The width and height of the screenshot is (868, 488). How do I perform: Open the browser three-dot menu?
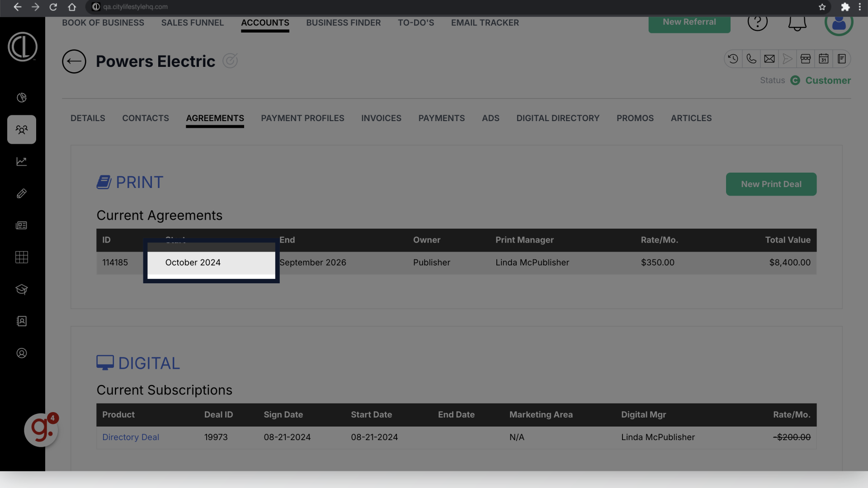click(x=860, y=7)
